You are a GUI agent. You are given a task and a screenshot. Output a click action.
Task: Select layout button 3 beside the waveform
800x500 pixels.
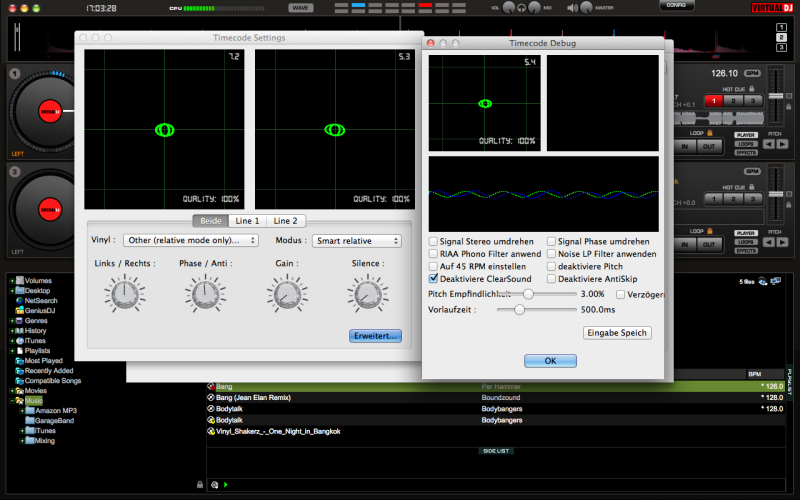pyautogui.click(x=781, y=47)
